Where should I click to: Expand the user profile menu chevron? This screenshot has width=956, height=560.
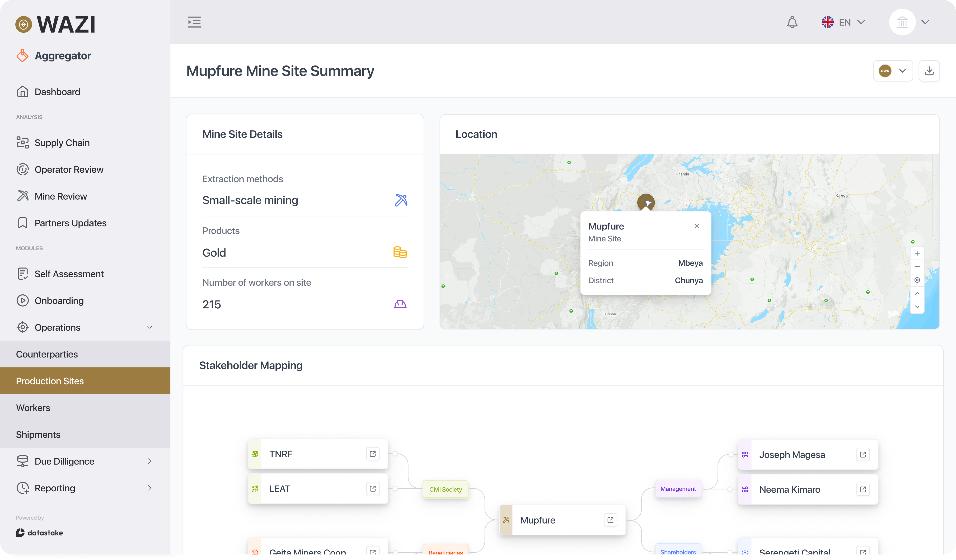(x=925, y=22)
